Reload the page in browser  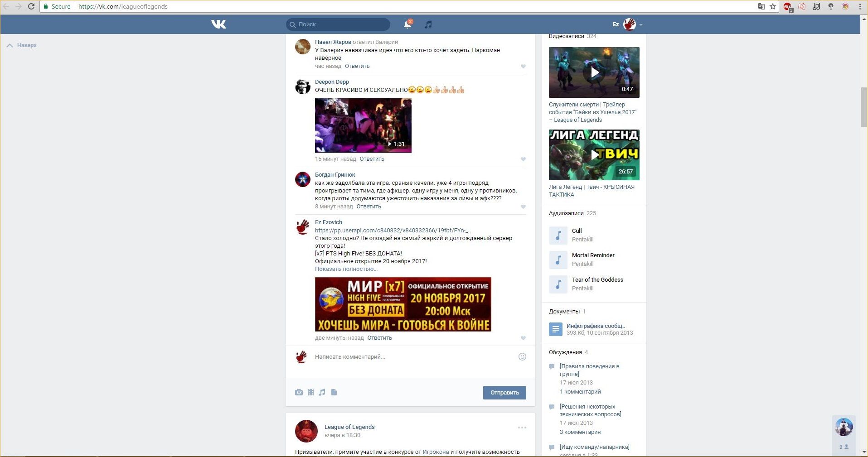[31, 6]
